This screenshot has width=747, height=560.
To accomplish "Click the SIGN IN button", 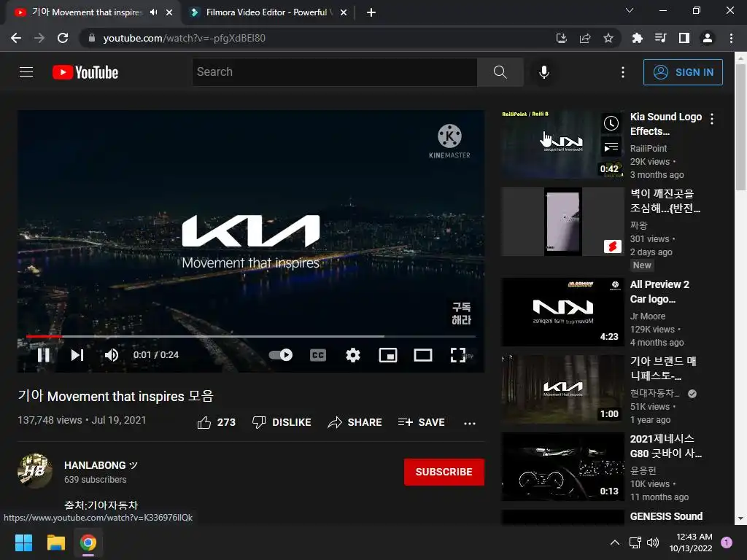I will coord(683,72).
